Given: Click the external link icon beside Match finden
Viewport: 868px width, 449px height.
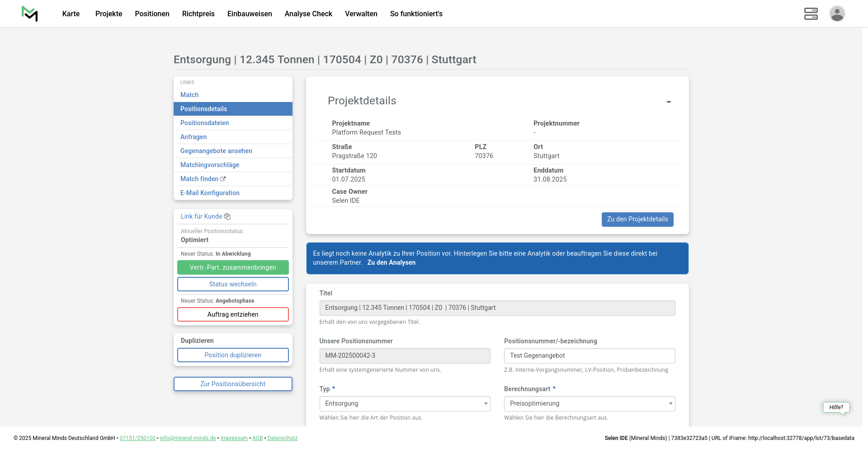Looking at the screenshot, I should tap(223, 179).
